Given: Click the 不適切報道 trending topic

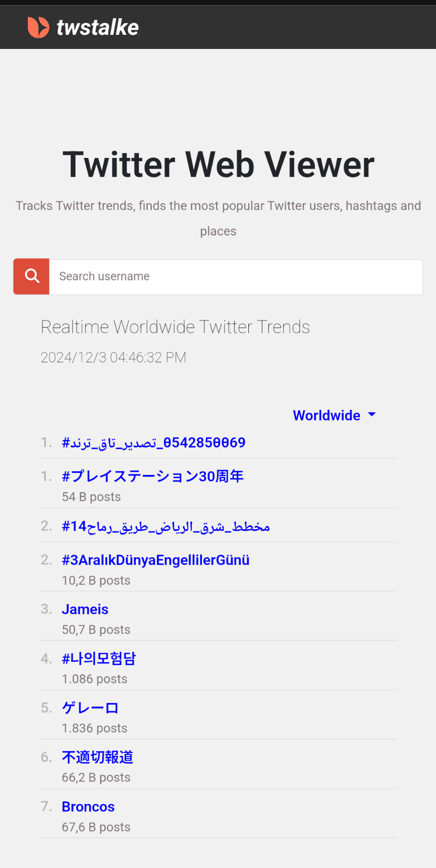Looking at the screenshot, I should pyautogui.click(x=97, y=757).
